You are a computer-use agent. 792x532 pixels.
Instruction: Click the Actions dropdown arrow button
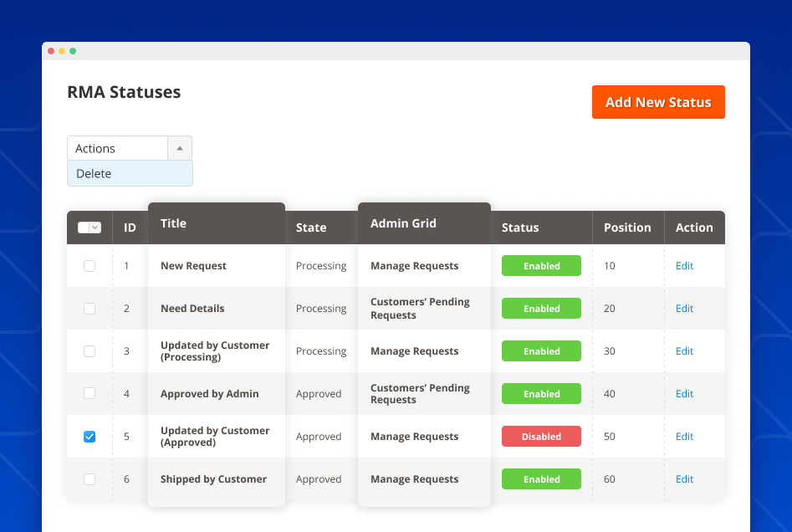(180, 148)
